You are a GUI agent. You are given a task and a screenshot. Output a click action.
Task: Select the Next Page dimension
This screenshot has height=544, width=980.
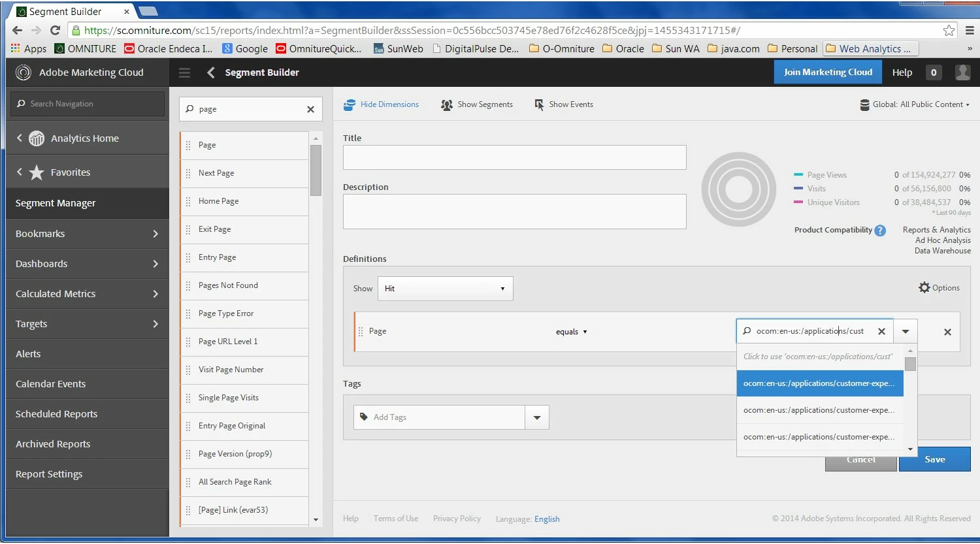[x=244, y=173]
